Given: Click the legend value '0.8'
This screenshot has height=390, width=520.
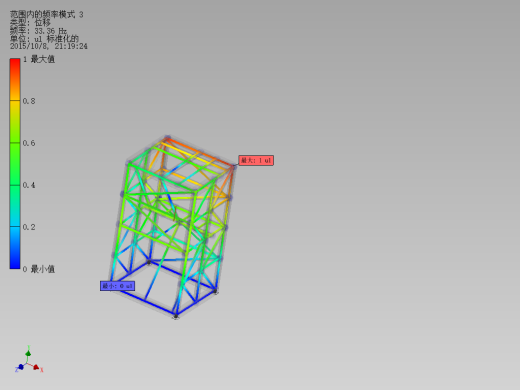Looking at the screenshot, I should tap(29, 101).
